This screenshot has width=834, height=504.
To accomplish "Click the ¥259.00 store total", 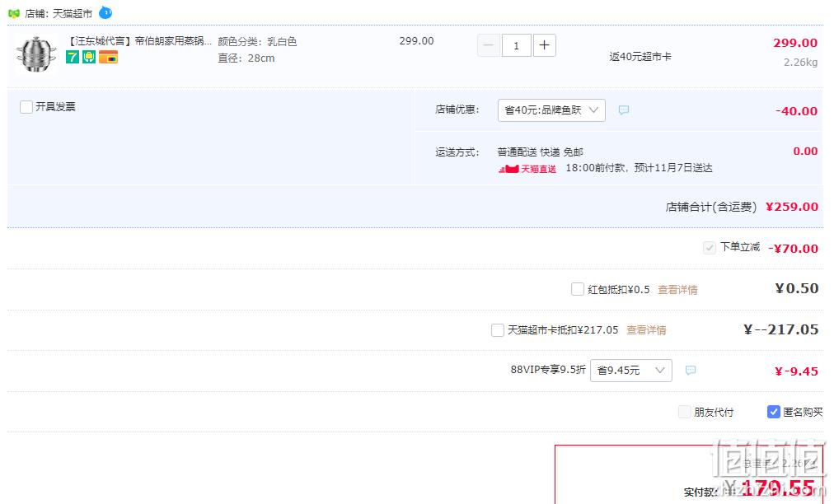I will (x=792, y=207).
